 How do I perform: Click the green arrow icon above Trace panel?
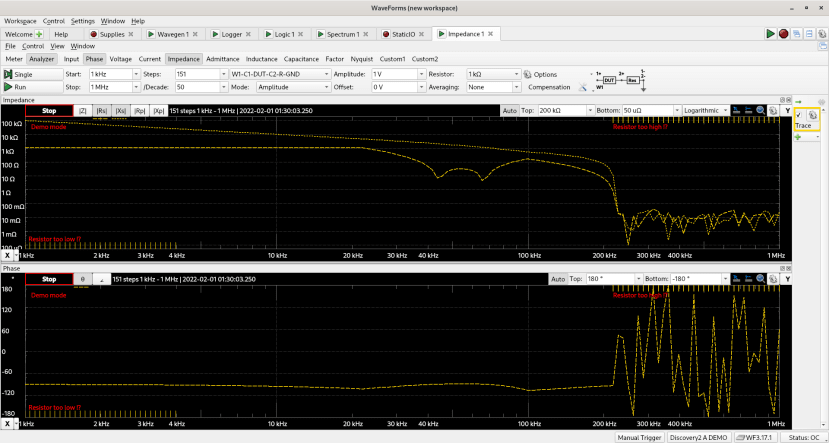coord(799,101)
